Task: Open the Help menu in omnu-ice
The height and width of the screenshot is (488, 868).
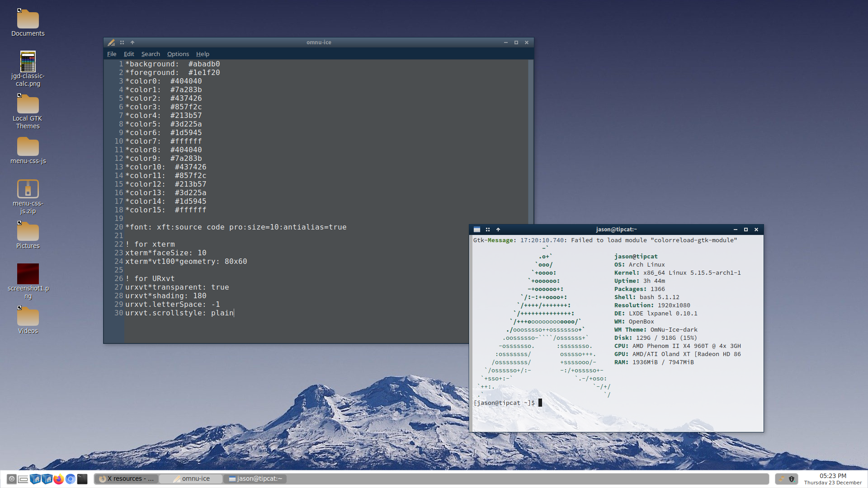Action: point(203,54)
